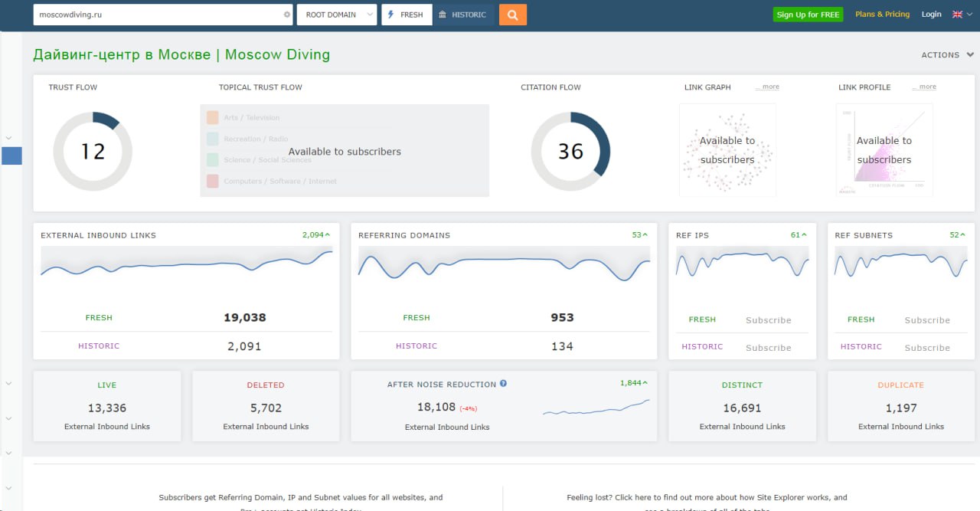Clear the domain search field icon
Viewport: 980px width, 511px height.
[287, 15]
